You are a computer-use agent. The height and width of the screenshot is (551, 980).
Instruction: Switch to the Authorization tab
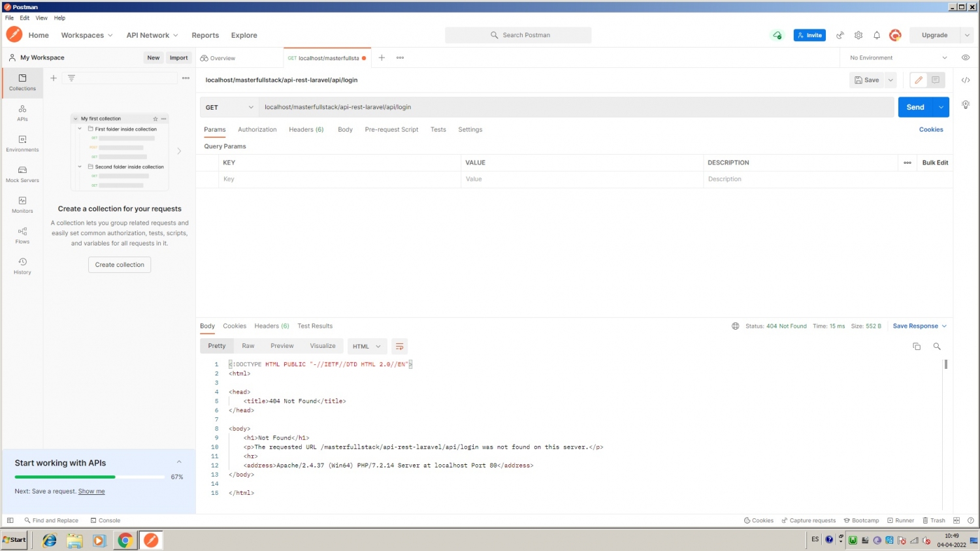click(257, 129)
